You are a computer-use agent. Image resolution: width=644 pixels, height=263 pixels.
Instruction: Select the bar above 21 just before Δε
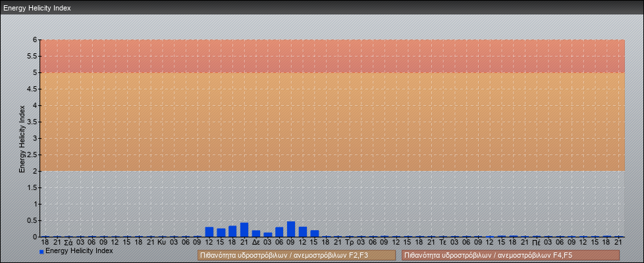[x=244, y=229]
